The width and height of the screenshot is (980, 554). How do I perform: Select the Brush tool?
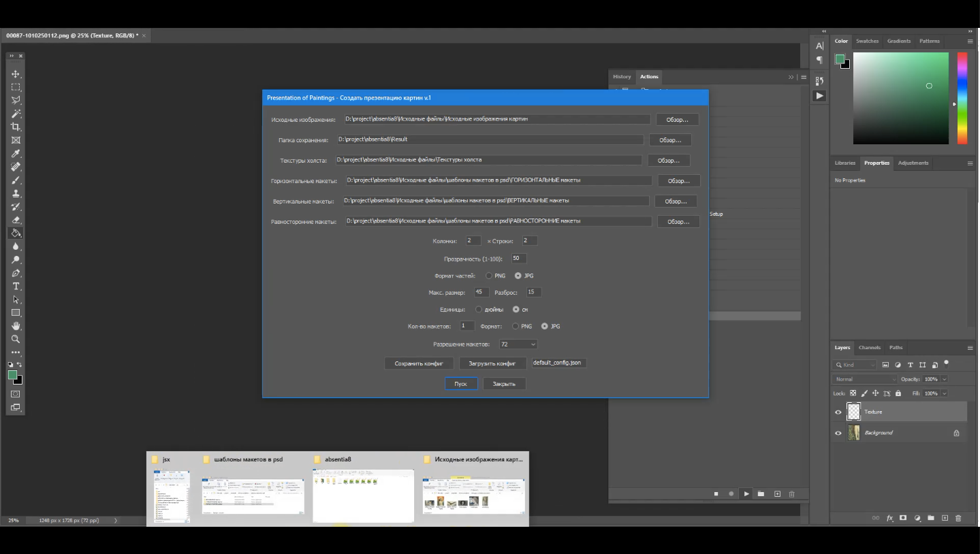click(x=16, y=180)
